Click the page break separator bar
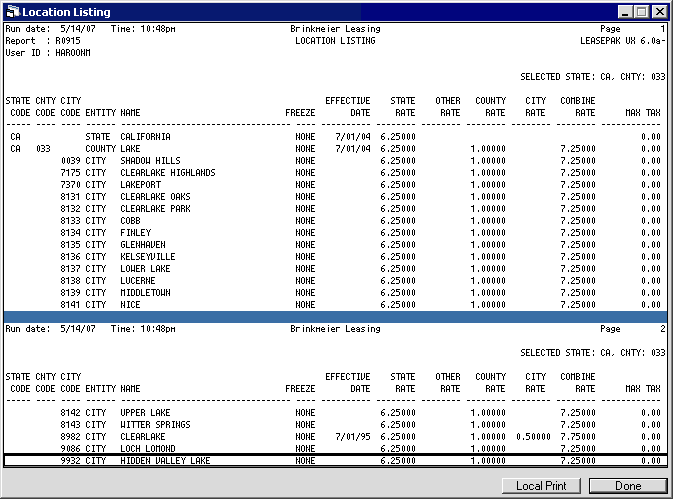Image resolution: width=673 pixels, height=499 pixels. tap(335, 317)
